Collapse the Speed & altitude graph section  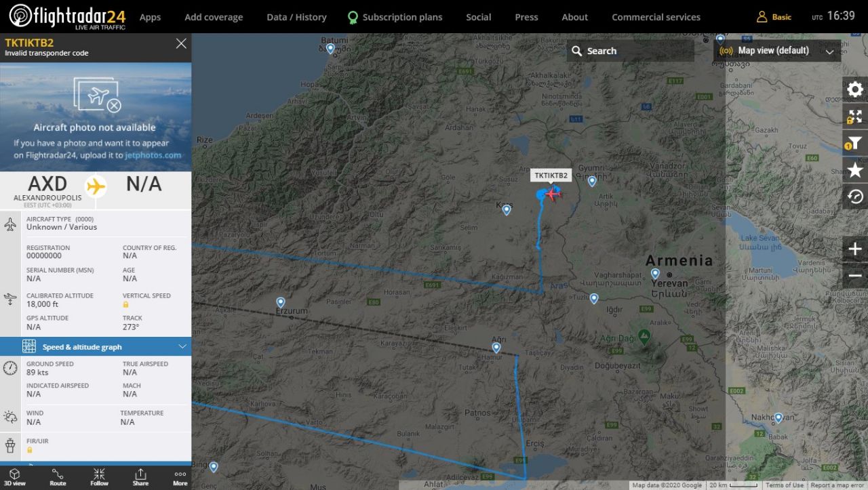[182, 346]
